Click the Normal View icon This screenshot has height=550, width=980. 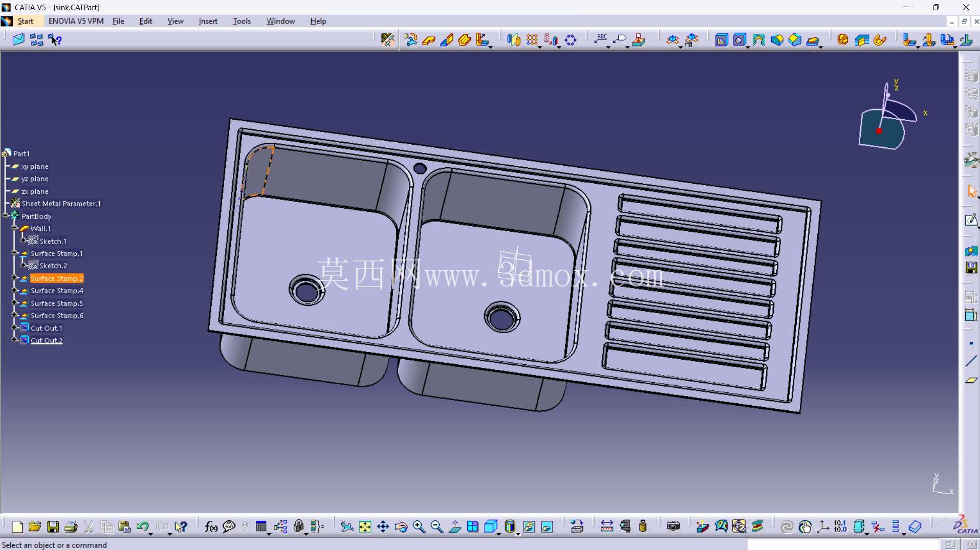click(455, 526)
